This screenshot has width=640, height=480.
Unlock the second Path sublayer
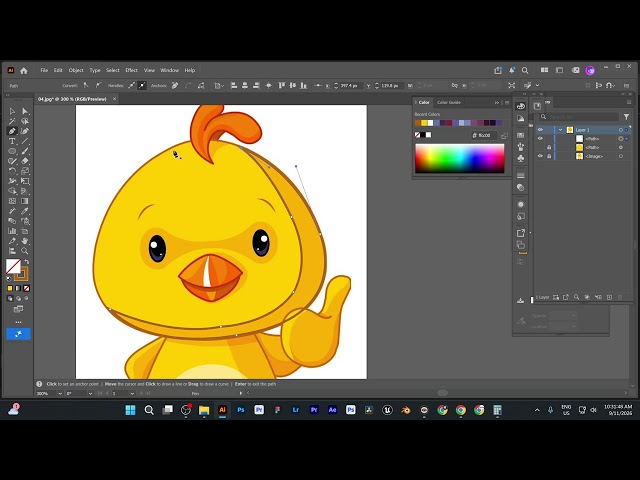(x=549, y=147)
